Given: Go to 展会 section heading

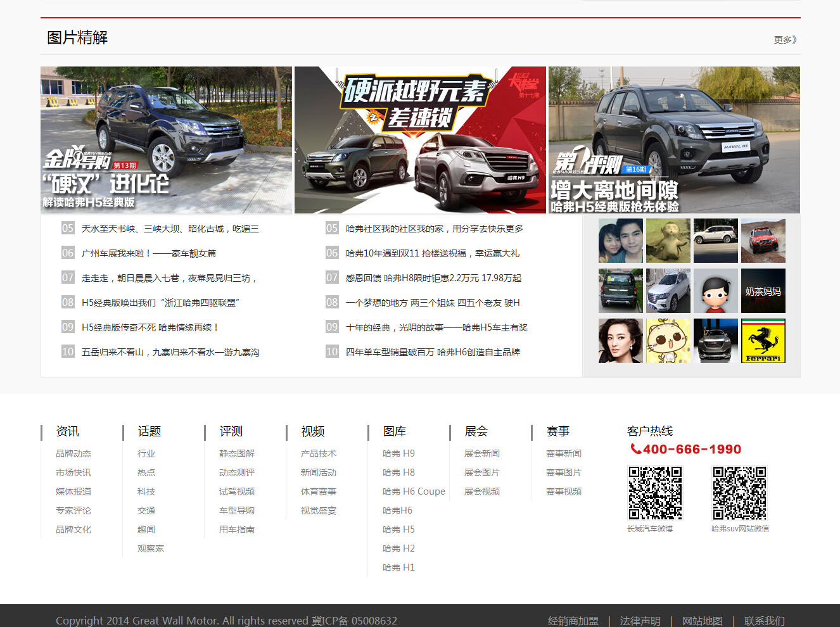Looking at the screenshot, I should [476, 431].
